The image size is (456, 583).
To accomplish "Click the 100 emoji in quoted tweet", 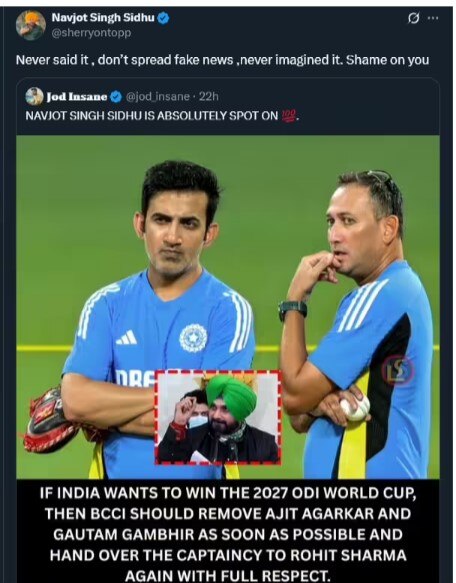I will 289,116.
